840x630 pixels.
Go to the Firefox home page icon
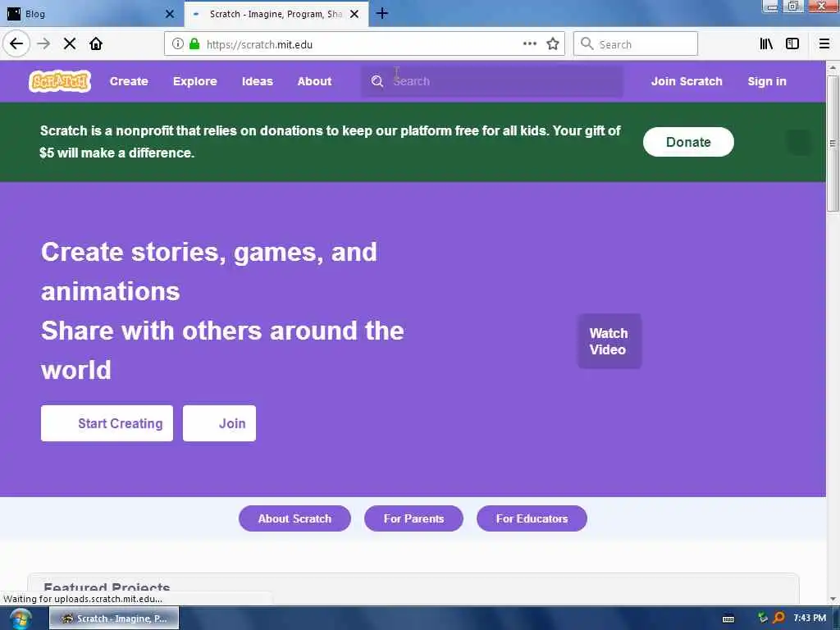click(96, 44)
